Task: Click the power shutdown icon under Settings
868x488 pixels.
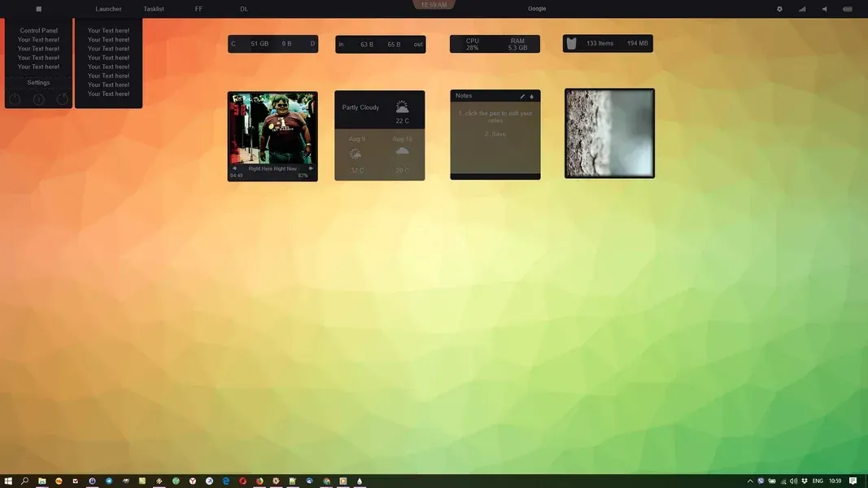Action: pyautogui.click(x=15, y=99)
